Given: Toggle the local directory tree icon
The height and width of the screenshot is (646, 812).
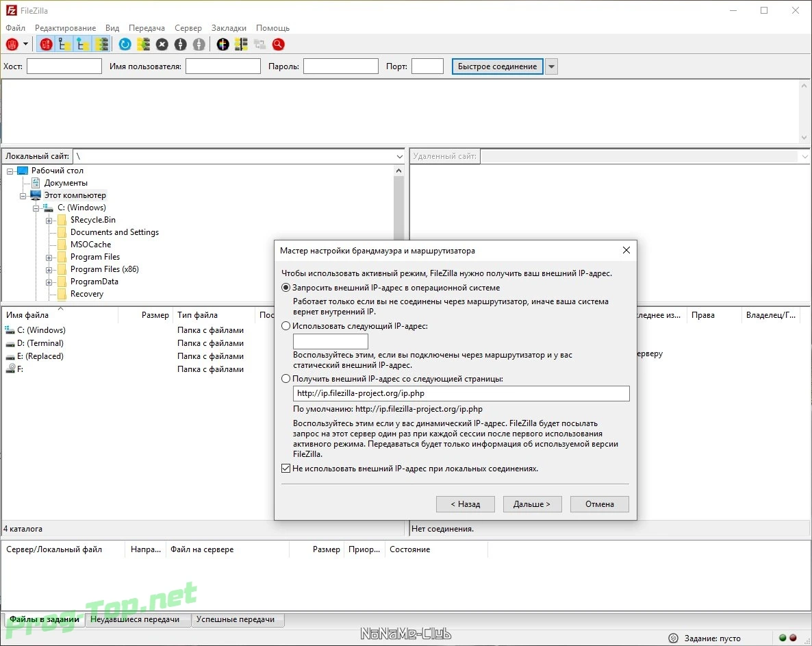Looking at the screenshot, I should 64,45.
